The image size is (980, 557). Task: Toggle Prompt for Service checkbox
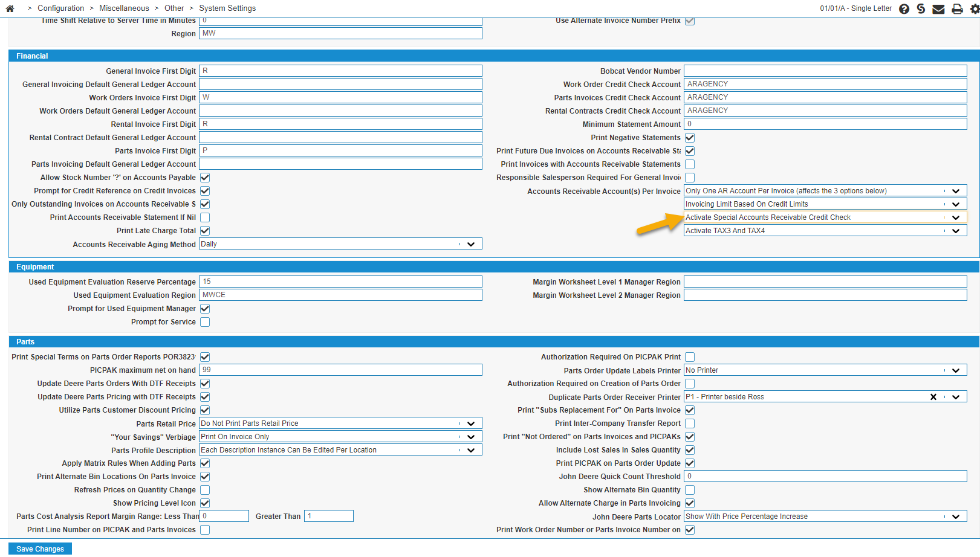pos(205,322)
